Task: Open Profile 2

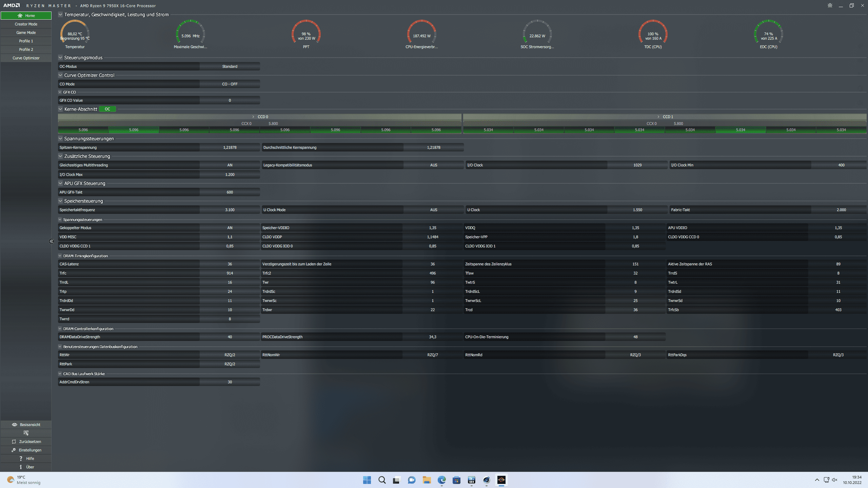Action: point(26,49)
